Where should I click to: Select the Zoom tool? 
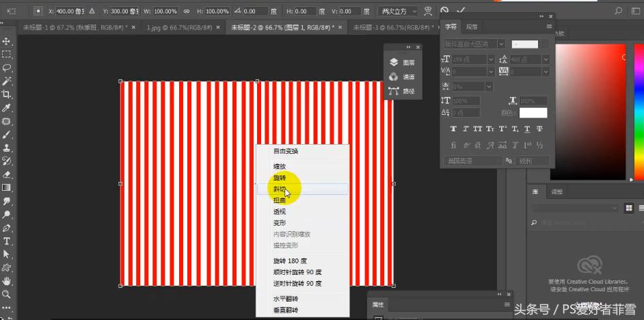6,294
